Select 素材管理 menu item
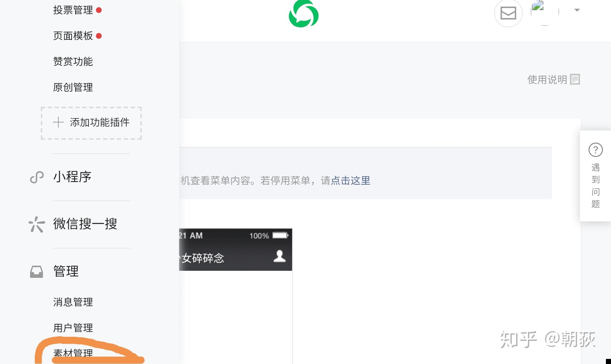611x364 pixels. [73, 353]
